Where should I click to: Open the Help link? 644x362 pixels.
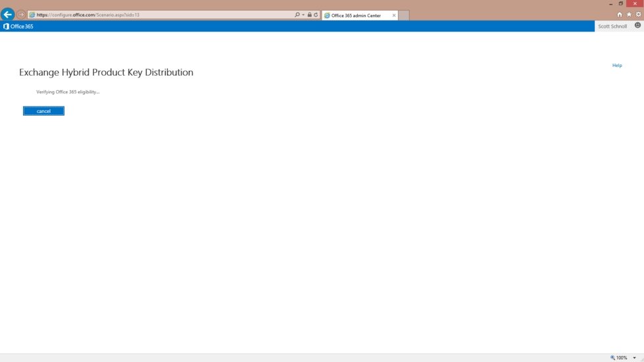617,65
